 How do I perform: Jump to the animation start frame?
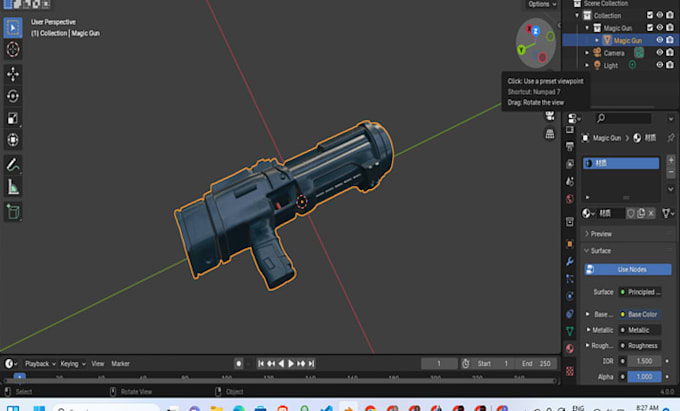click(261, 364)
